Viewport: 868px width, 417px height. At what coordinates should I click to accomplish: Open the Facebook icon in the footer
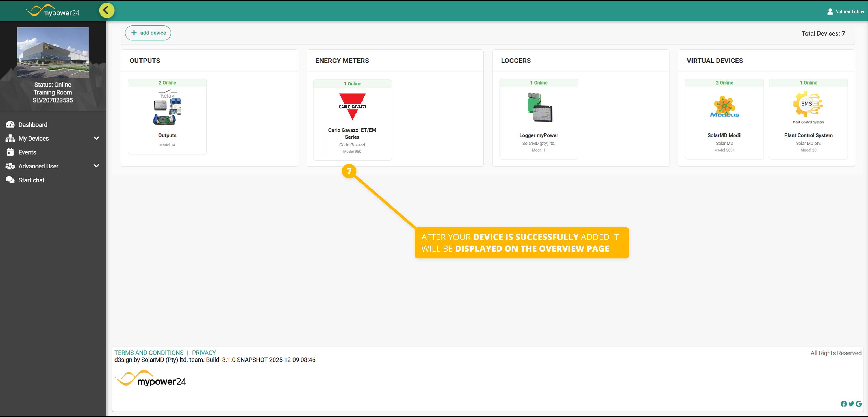click(x=843, y=404)
